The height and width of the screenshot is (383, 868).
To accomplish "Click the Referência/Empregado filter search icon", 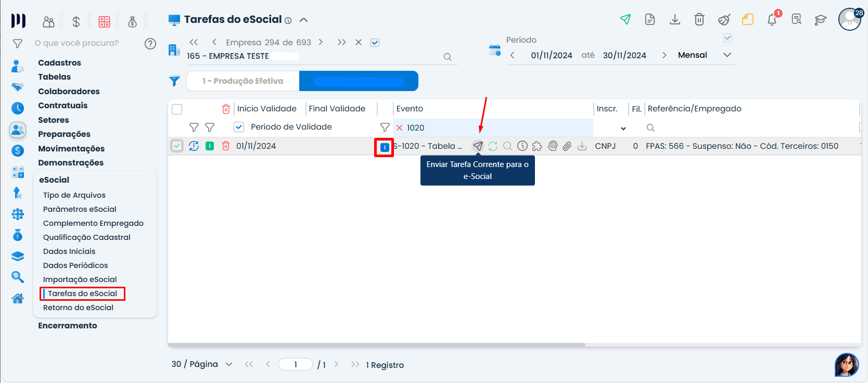I will pos(650,128).
